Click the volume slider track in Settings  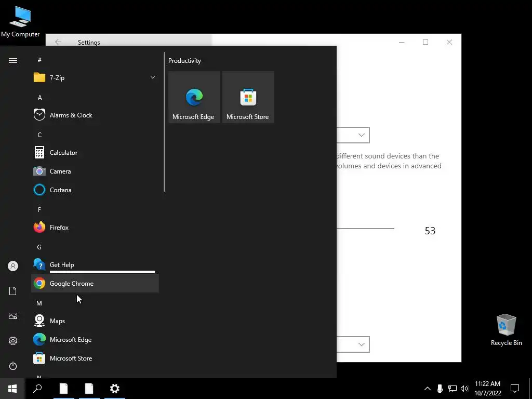pyautogui.click(x=365, y=229)
